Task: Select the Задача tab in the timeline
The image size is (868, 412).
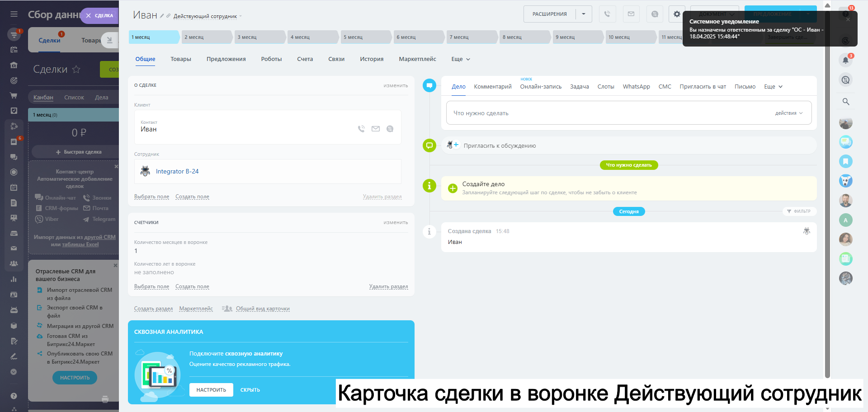Action: (x=579, y=87)
